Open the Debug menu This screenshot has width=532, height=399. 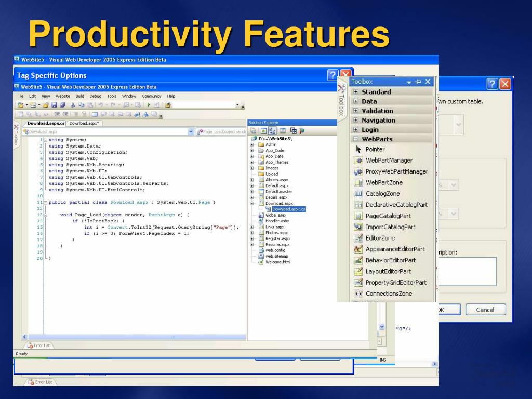click(x=96, y=96)
